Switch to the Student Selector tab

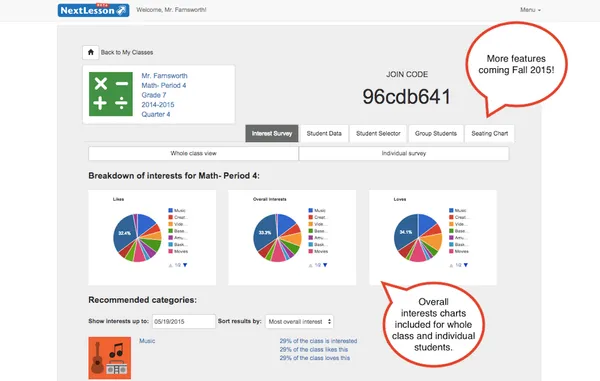click(x=378, y=134)
